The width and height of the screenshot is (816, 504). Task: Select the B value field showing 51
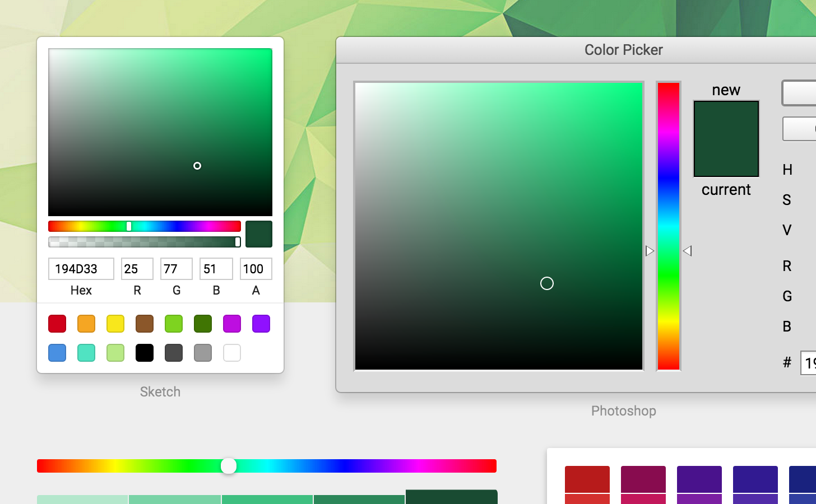tap(216, 269)
